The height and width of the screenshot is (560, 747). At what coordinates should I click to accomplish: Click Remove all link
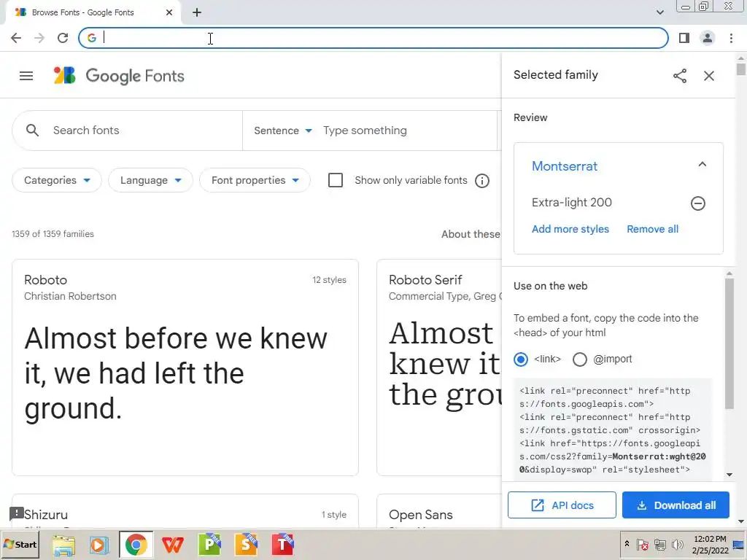(x=652, y=229)
